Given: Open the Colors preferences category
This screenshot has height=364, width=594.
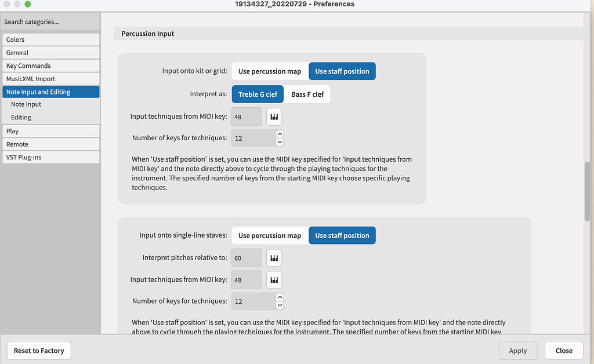Looking at the screenshot, I should pos(50,39).
